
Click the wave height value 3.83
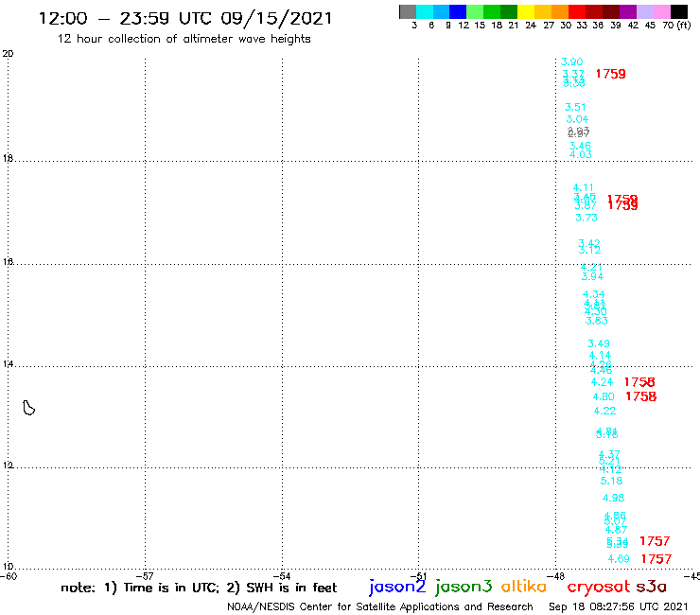597,321
